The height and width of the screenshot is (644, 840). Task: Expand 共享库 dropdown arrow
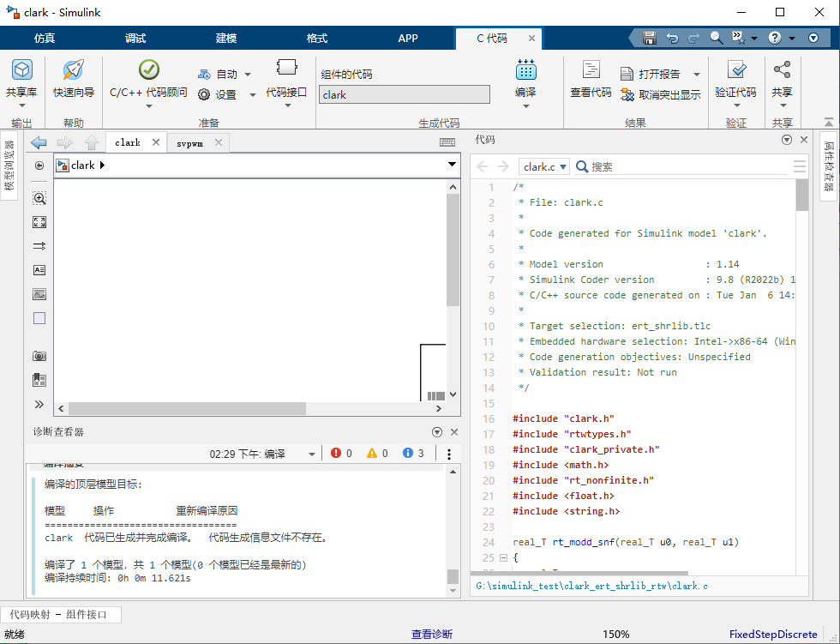(22, 105)
